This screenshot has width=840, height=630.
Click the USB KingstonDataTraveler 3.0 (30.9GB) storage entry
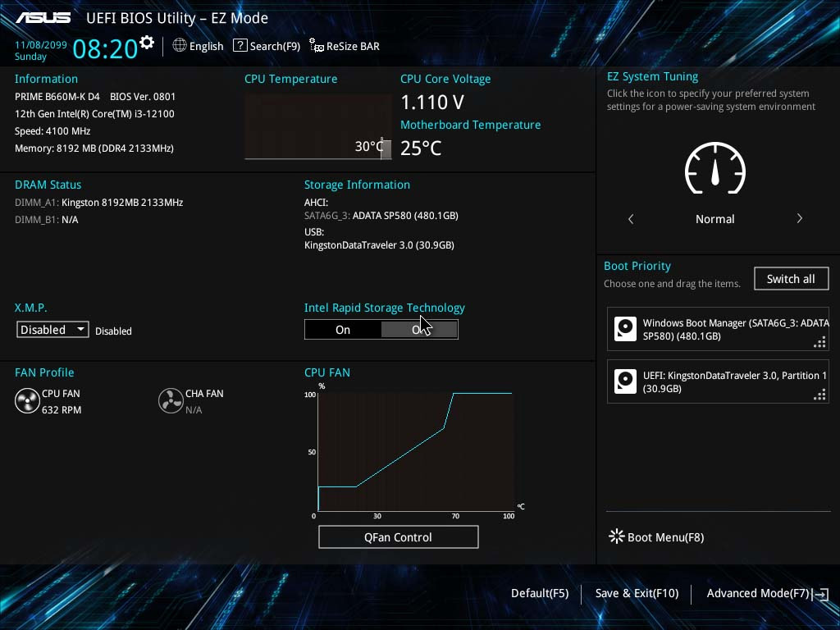click(x=379, y=244)
